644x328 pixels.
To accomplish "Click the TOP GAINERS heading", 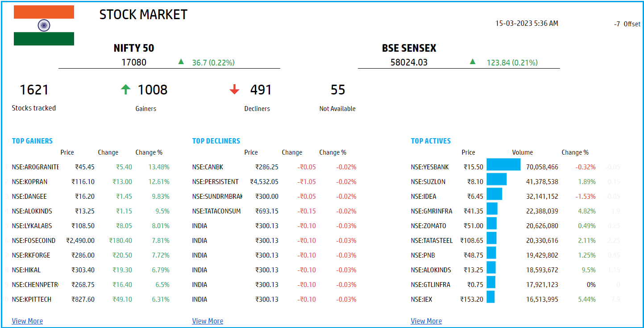I will click(x=32, y=141).
